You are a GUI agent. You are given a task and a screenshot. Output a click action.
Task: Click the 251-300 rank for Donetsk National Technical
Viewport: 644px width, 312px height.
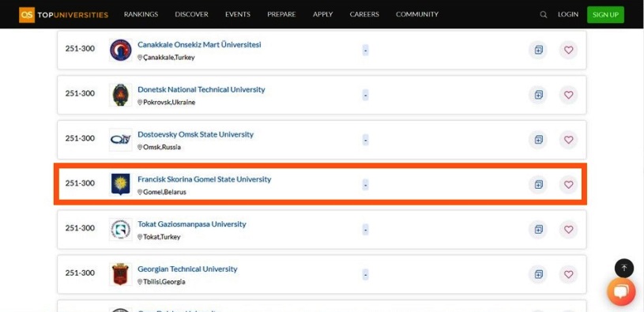point(80,93)
